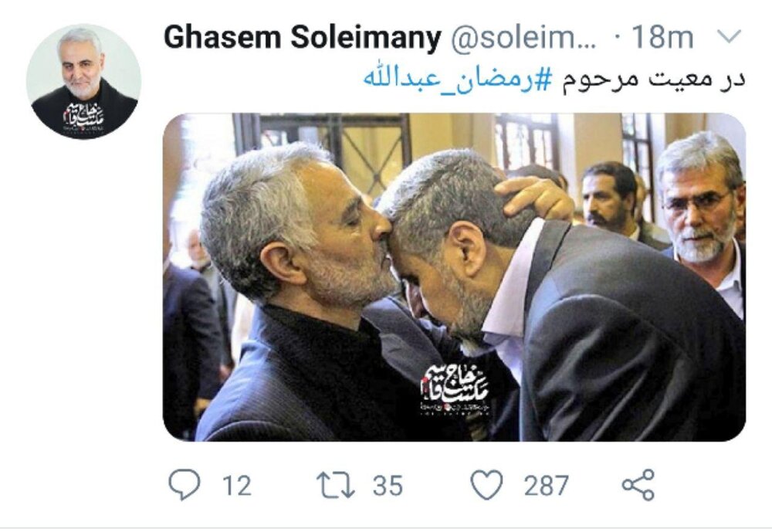Click the white calligraphy watermark on the photo

455,389
